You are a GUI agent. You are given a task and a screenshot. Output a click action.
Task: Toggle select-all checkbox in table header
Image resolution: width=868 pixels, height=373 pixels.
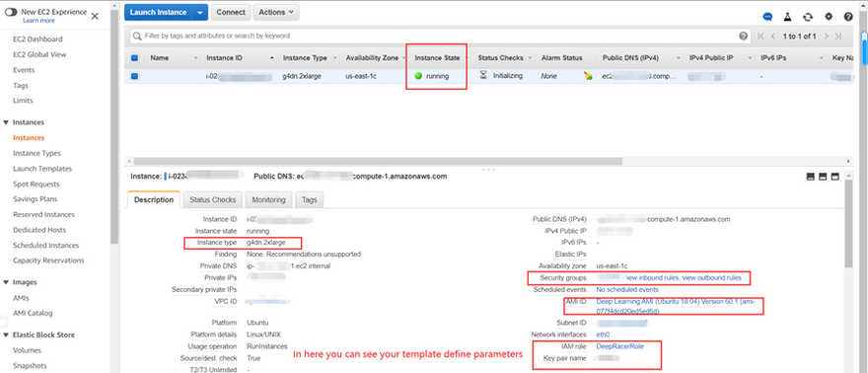click(134, 57)
